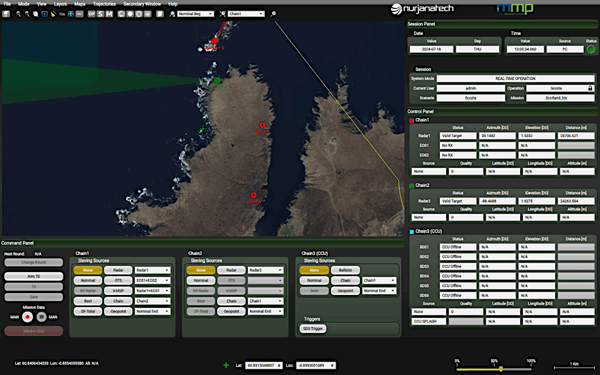
Task: Click the cyan Chain3 (CCU) color swatch
Action: (x=412, y=232)
